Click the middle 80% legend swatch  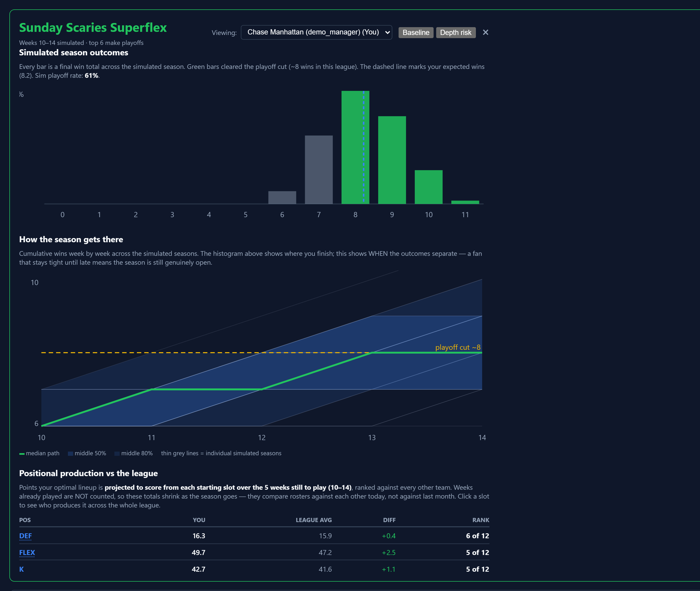(x=117, y=454)
